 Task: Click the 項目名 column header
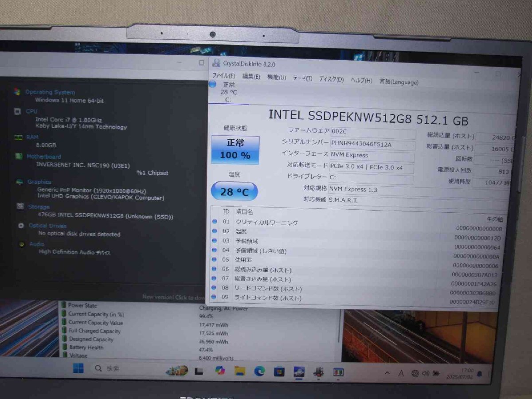coord(244,212)
